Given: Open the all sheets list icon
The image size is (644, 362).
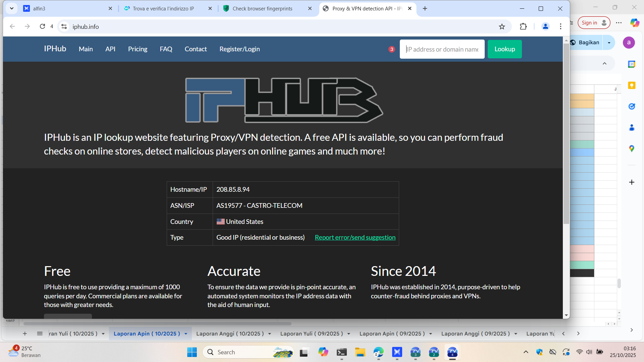Looking at the screenshot, I should click(x=40, y=334).
